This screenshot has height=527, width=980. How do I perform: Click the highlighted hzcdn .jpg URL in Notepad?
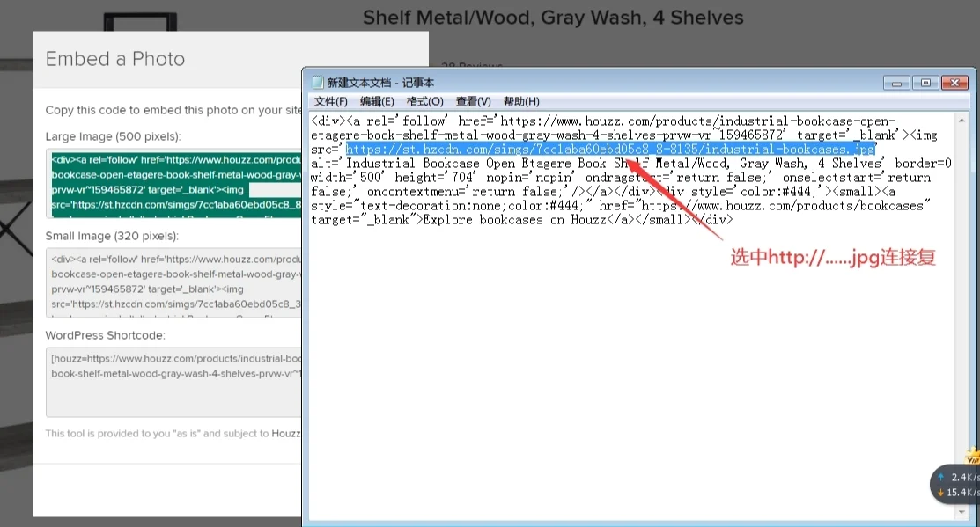(610, 150)
